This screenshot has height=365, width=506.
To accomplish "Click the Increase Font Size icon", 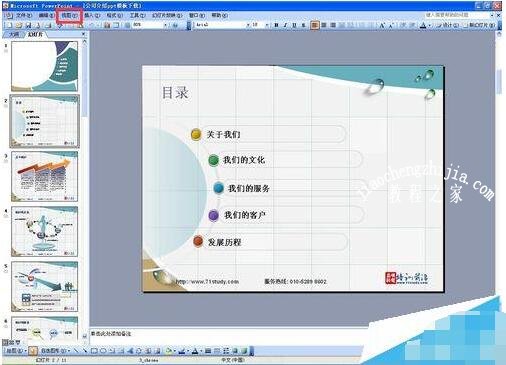I will [382, 25].
